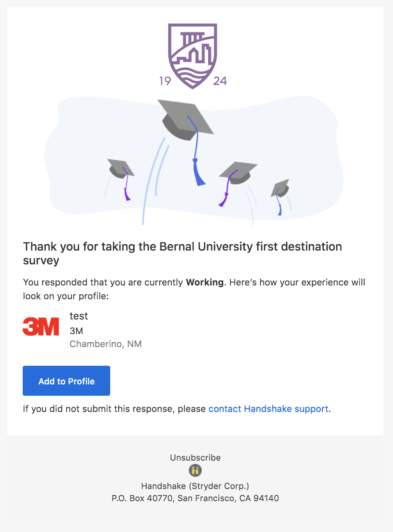
Task: Click the '24' year numeral beside shield
Action: (x=220, y=81)
